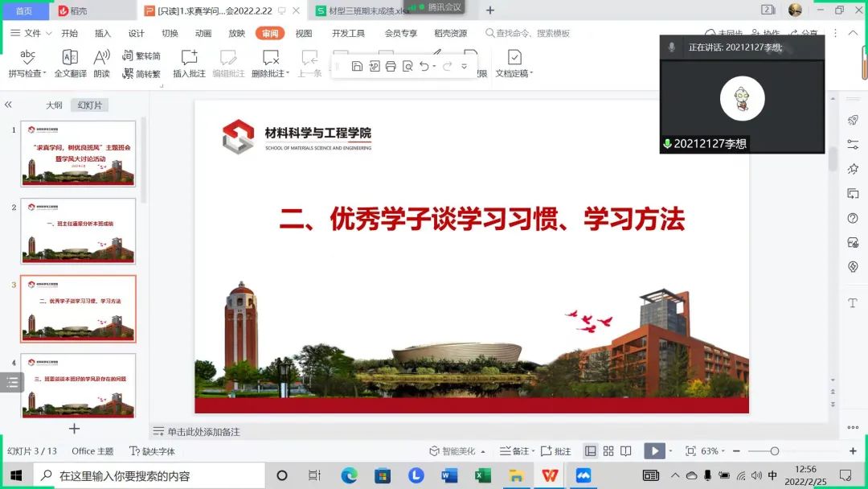Select slide 2 thumbnail in panel
Viewport: 868px width, 489px height.
click(78, 231)
